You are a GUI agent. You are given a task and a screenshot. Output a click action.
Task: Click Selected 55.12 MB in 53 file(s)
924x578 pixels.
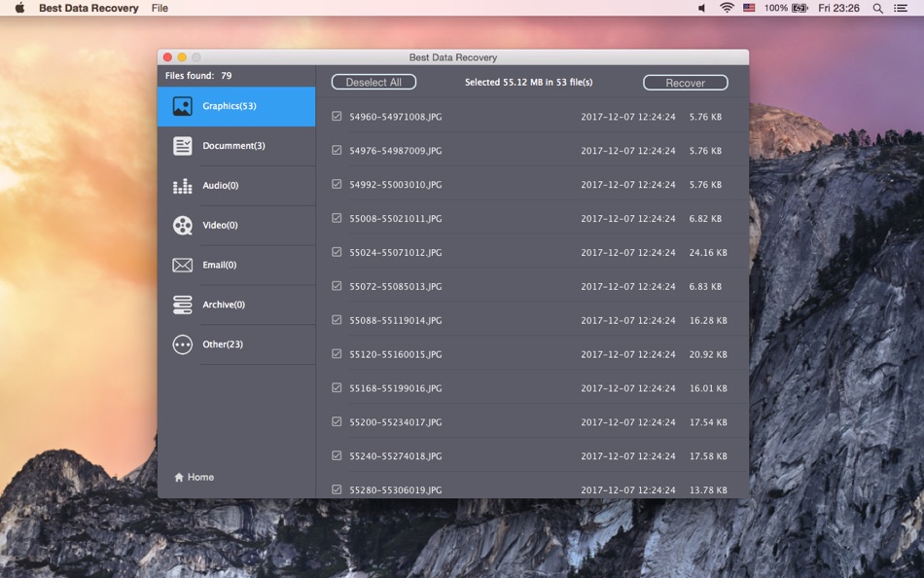[528, 82]
